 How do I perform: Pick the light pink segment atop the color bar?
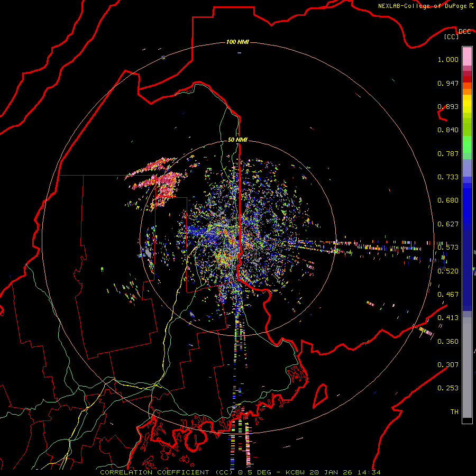coord(467,57)
